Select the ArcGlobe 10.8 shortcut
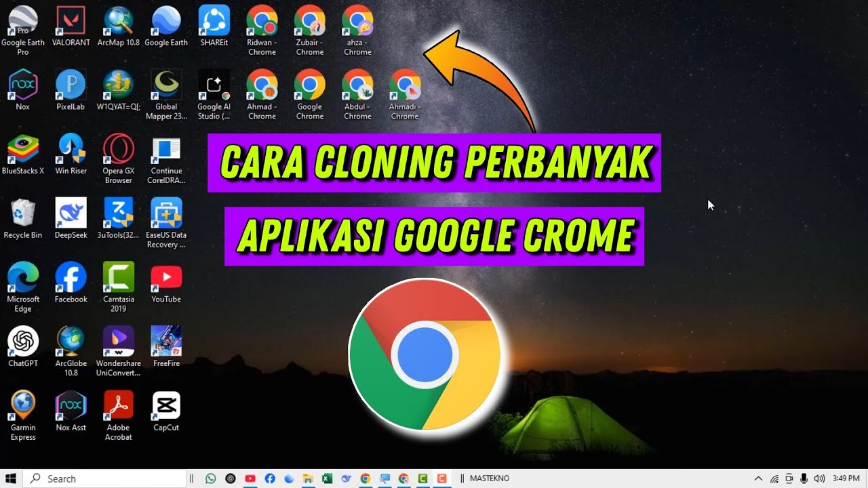This screenshot has height=488, width=868. 71,352
